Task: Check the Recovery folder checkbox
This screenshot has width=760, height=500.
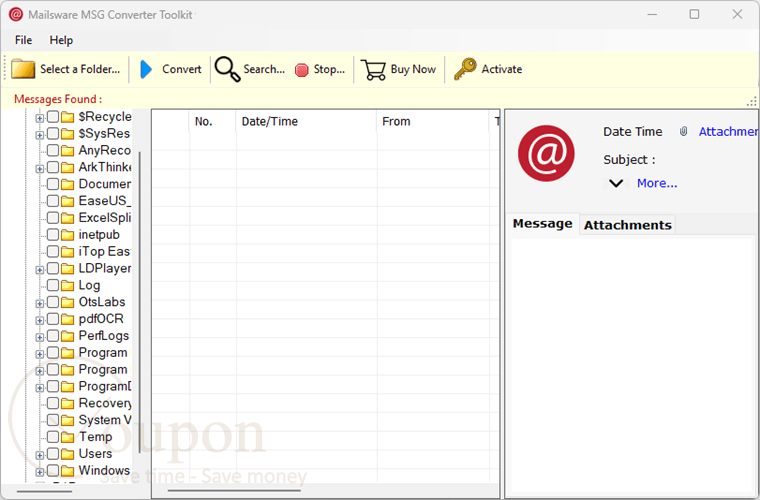Action: click(x=53, y=403)
